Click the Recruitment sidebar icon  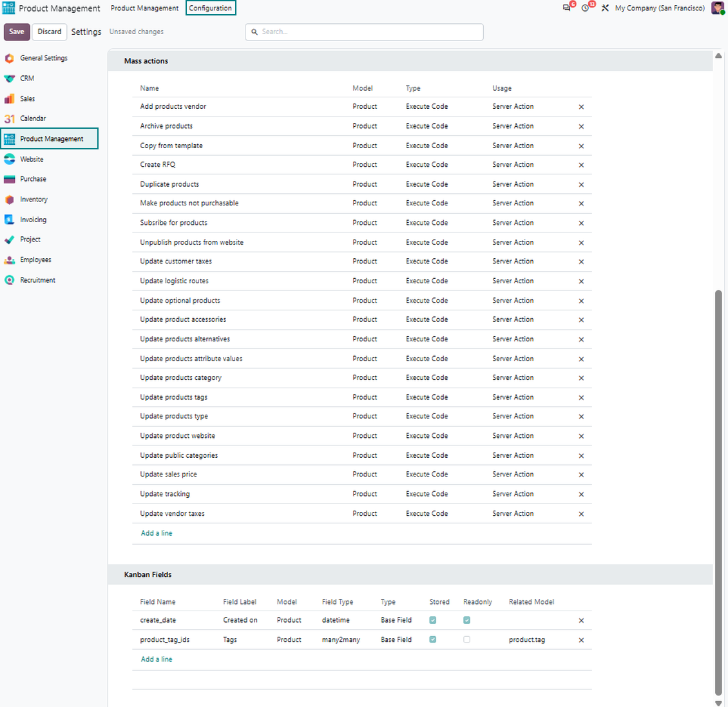(9, 280)
